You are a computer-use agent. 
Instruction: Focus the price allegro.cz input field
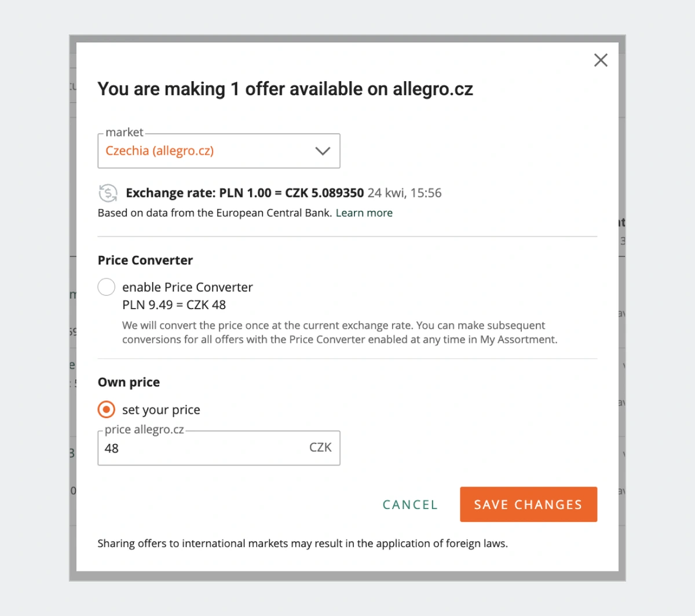(x=219, y=448)
